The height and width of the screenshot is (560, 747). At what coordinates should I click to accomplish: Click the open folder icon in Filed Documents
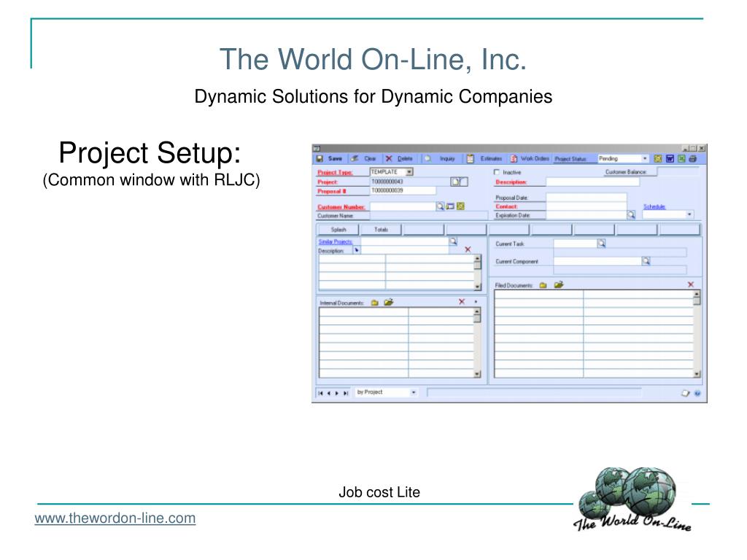(x=558, y=285)
